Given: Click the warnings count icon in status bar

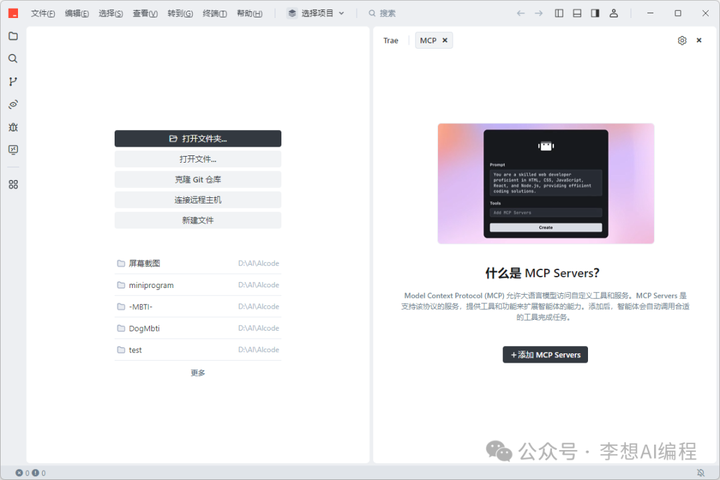Looking at the screenshot, I should 39,473.
